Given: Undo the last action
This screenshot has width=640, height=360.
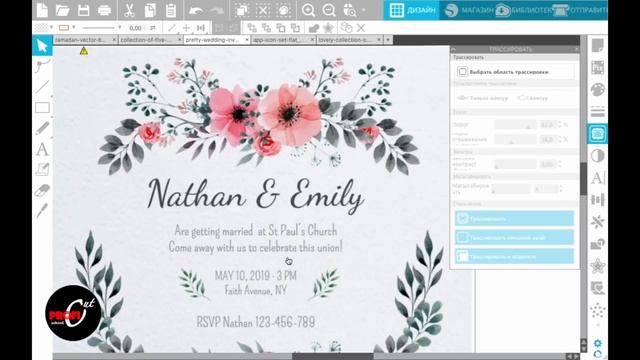Looking at the screenshot, I should pyautogui.click(x=196, y=11).
